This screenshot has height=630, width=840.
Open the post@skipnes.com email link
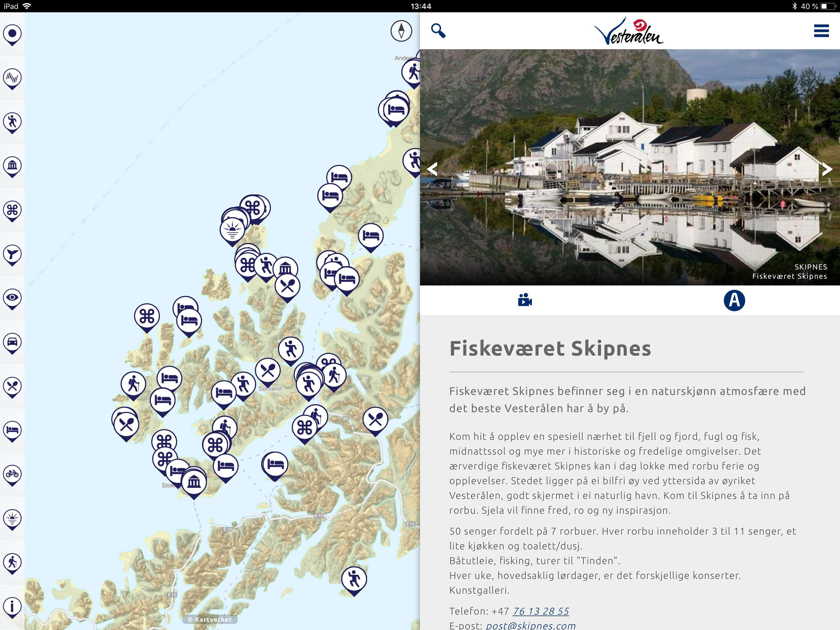[x=531, y=625]
